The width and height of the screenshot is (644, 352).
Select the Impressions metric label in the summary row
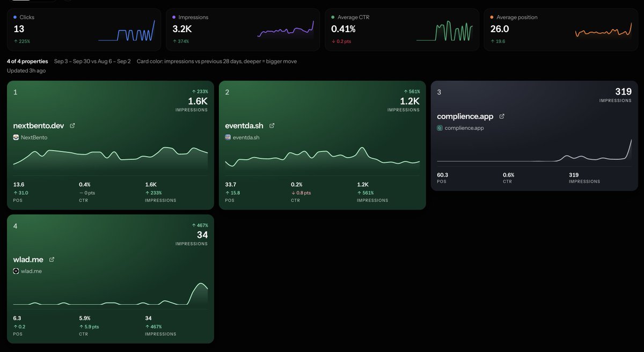pyautogui.click(x=194, y=17)
